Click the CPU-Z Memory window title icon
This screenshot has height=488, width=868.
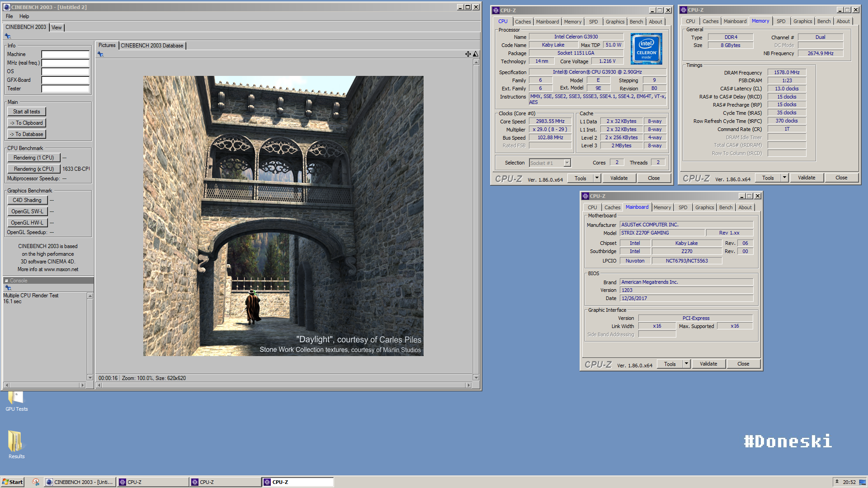tap(684, 10)
